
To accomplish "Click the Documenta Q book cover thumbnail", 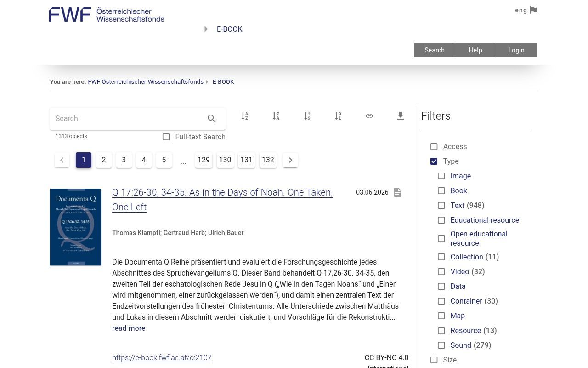I will pyautogui.click(x=75, y=227).
